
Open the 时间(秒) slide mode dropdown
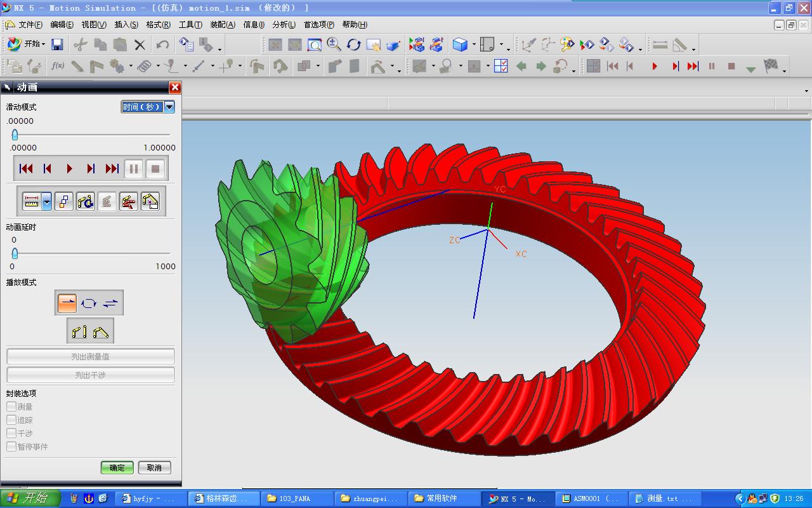148,107
